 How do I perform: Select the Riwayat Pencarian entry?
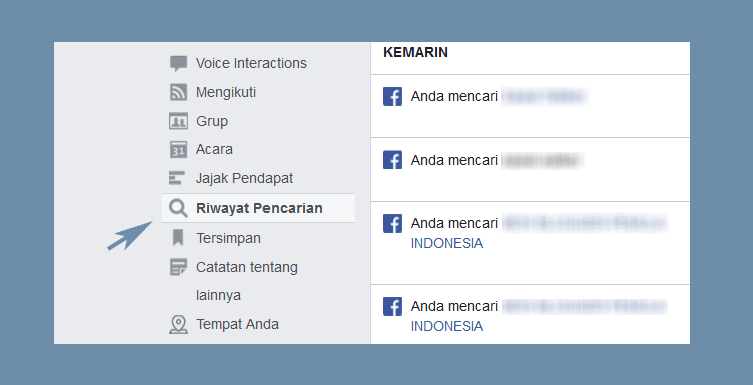coord(258,208)
